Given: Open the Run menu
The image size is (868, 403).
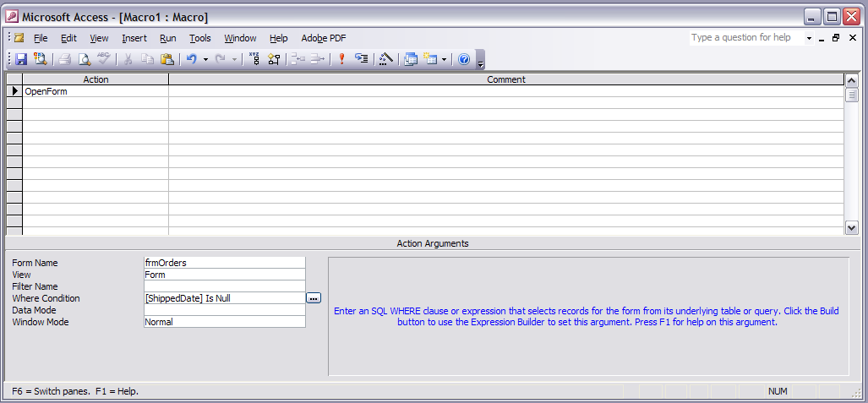Looking at the screenshot, I should point(167,38).
